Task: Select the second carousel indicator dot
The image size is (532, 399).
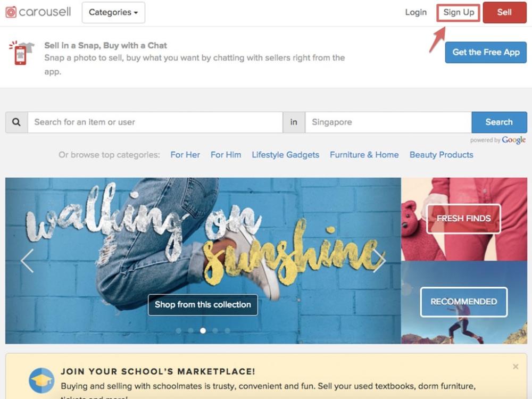Action: point(190,330)
